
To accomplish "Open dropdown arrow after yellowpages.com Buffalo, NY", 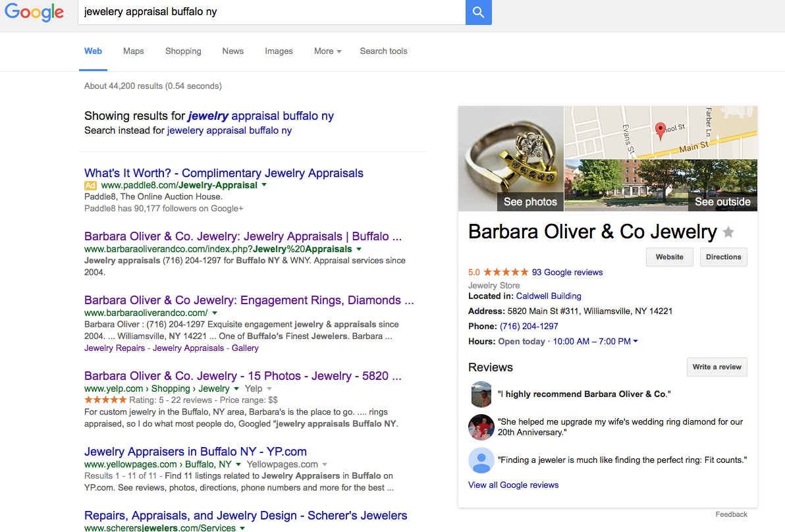I will coord(238,464).
